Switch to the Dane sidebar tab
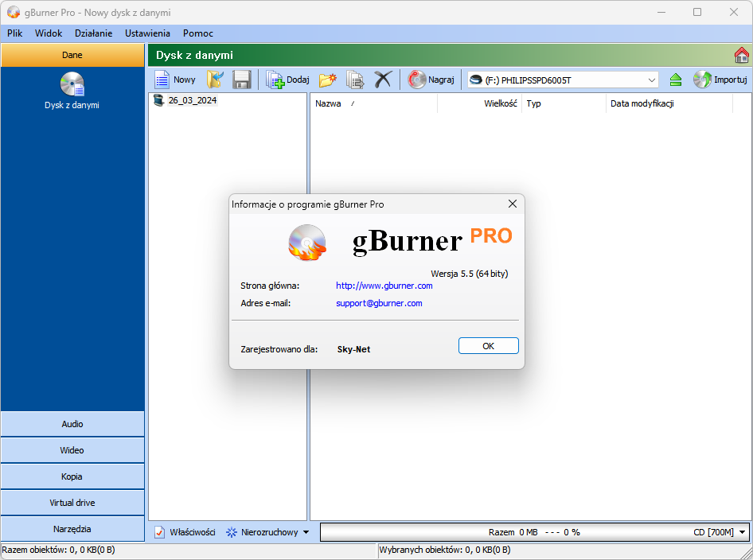Viewport: 753px width, 560px height. click(72, 55)
